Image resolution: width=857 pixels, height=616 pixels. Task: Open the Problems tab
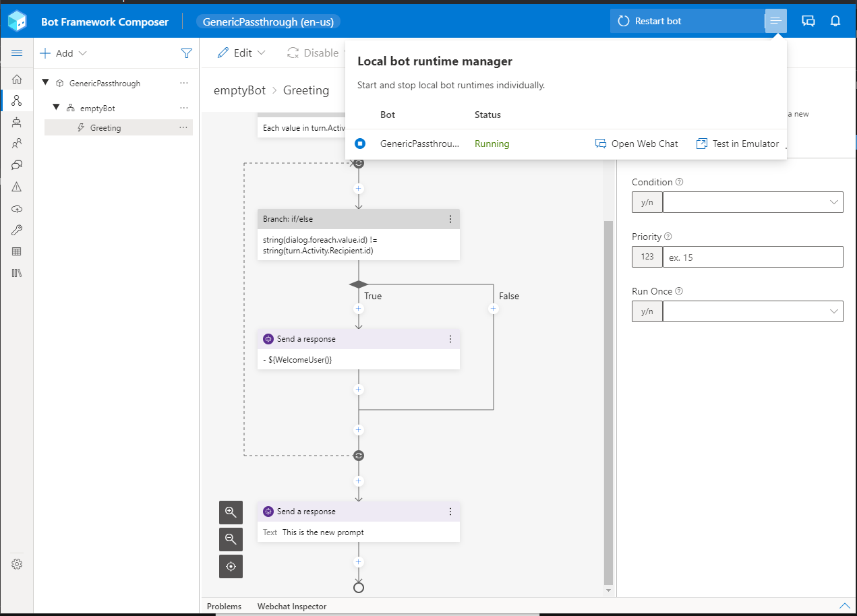224,607
